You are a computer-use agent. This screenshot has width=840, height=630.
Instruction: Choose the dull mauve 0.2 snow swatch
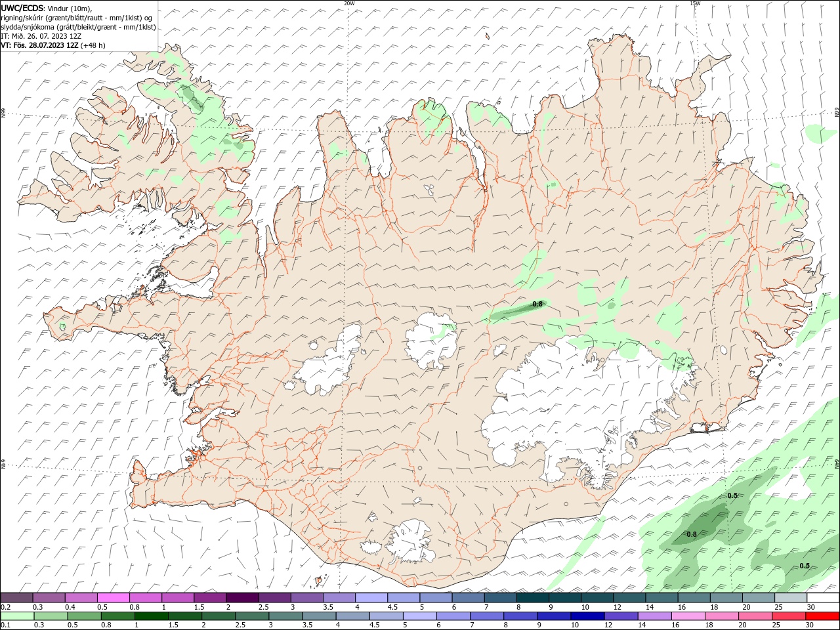point(16,598)
